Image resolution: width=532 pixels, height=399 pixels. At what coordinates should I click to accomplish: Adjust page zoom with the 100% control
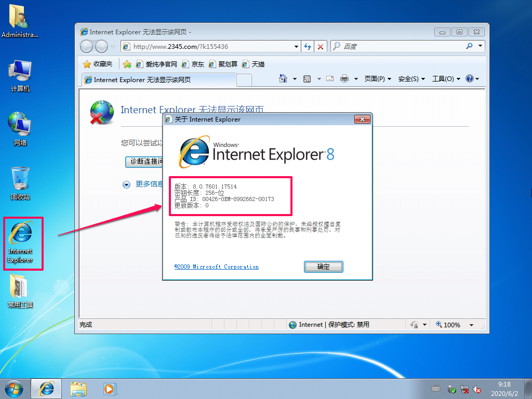[451, 325]
